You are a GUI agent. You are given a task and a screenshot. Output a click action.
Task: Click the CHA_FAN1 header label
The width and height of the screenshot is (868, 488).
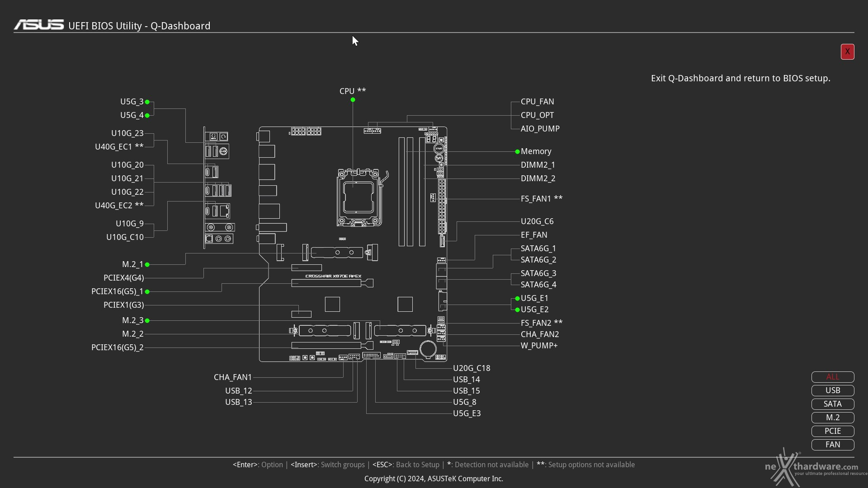232,377
